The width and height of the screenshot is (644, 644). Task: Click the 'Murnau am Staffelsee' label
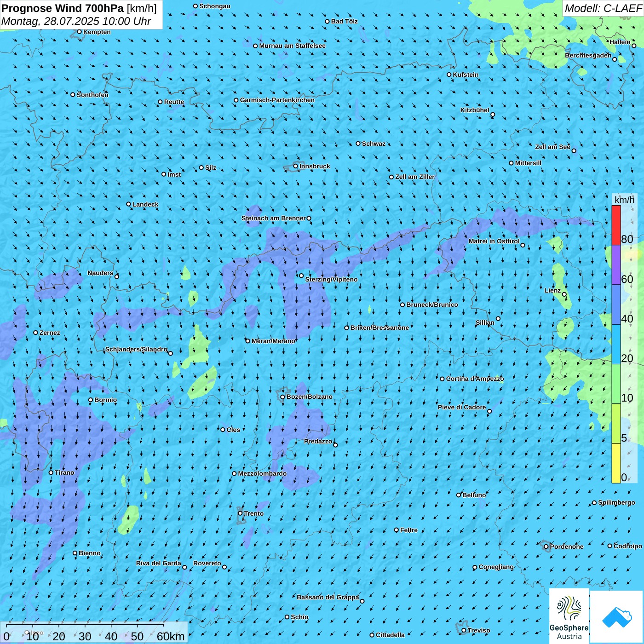pyautogui.click(x=292, y=46)
